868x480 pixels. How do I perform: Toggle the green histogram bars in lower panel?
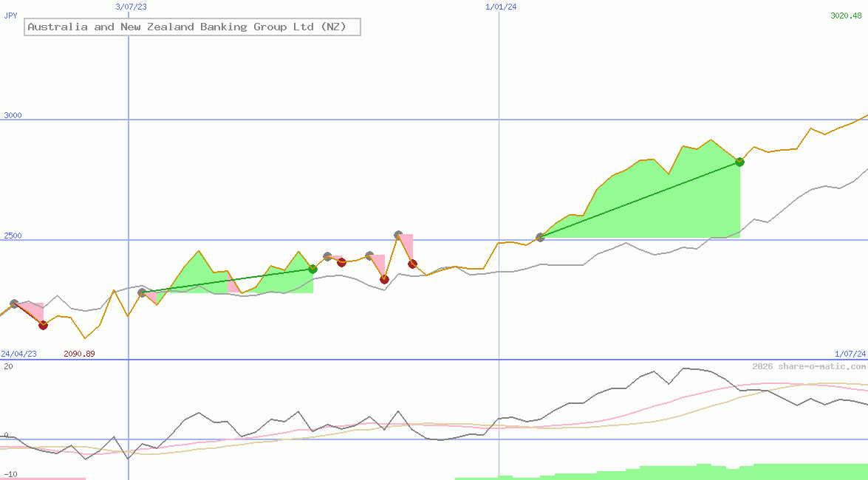(702, 474)
